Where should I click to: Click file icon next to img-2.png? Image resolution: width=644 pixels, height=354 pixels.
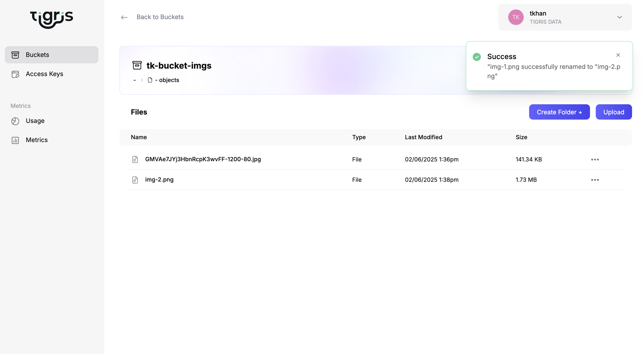click(x=135, y=180)
